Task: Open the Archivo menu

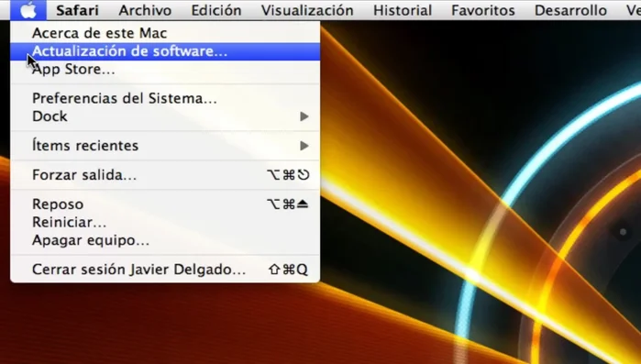Action: click(x=145, y=10)
